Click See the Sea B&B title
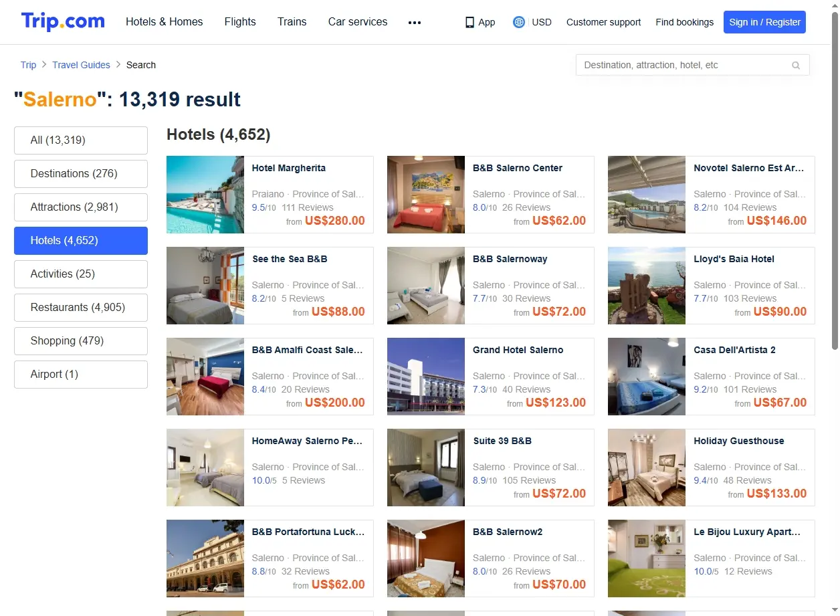The width and height of the screenshot is (840, 616). point(290,259)
